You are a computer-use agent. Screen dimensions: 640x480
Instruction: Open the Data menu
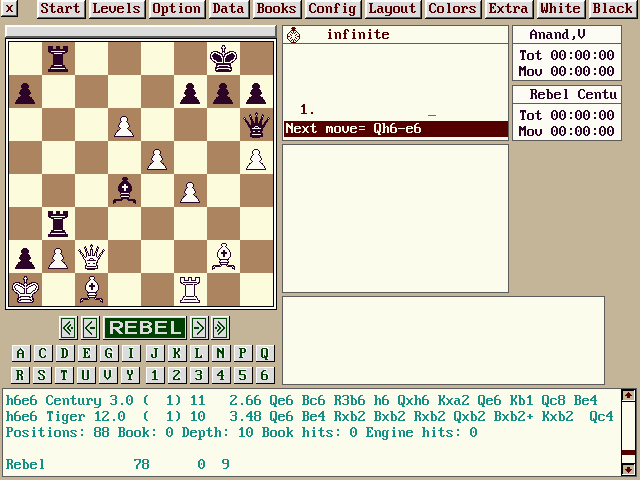pos(228,9)
